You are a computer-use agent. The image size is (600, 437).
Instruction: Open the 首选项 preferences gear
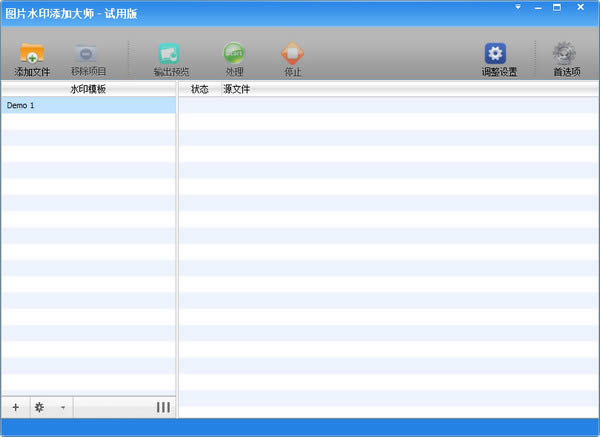[x=564, y=53]
